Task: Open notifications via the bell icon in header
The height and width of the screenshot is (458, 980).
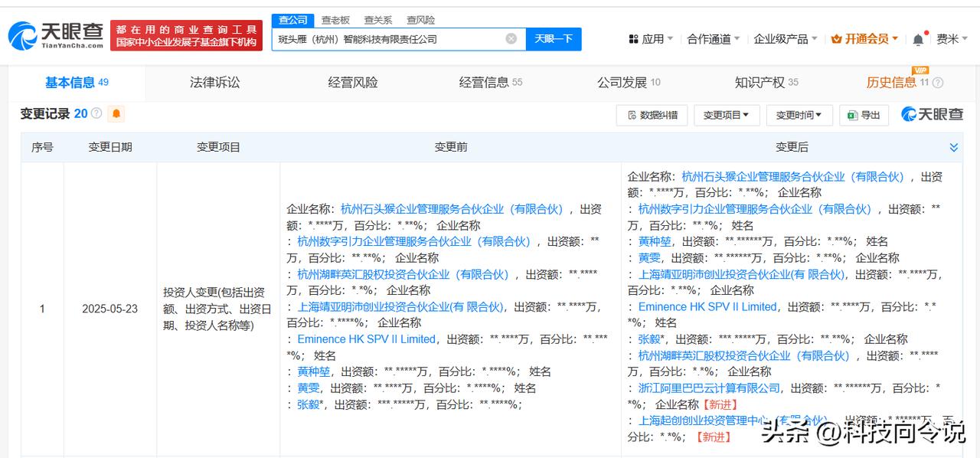Action: (918, 39)
